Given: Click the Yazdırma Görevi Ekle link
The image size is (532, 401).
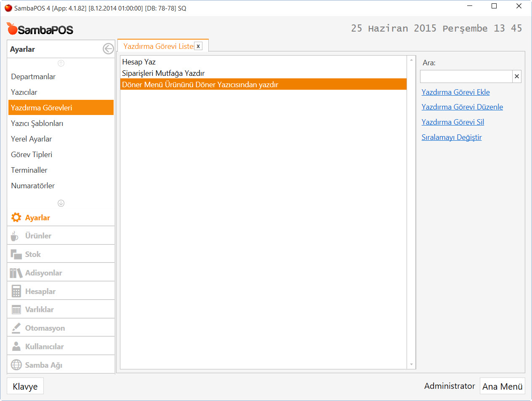Looking at the screenshot, I should coord(455,92).
